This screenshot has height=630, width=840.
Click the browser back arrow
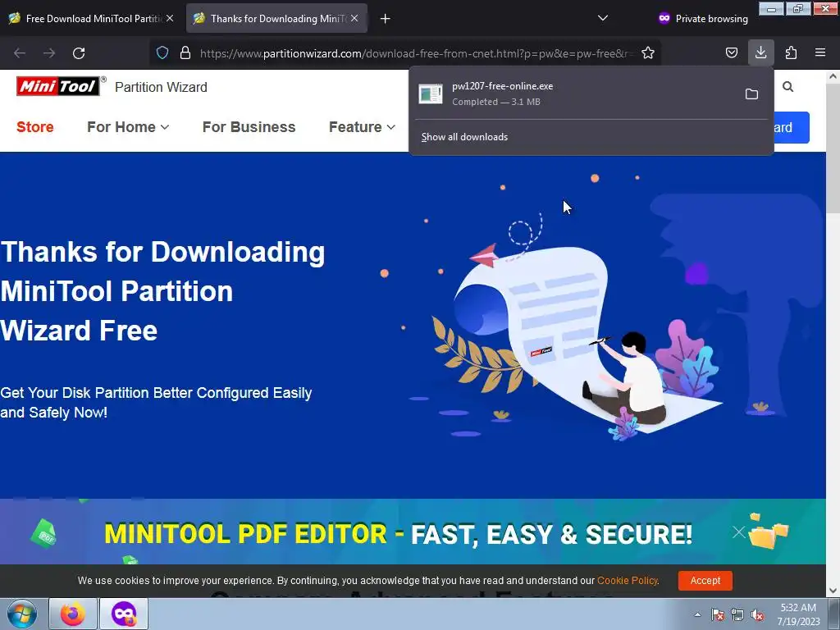point(20,53)
